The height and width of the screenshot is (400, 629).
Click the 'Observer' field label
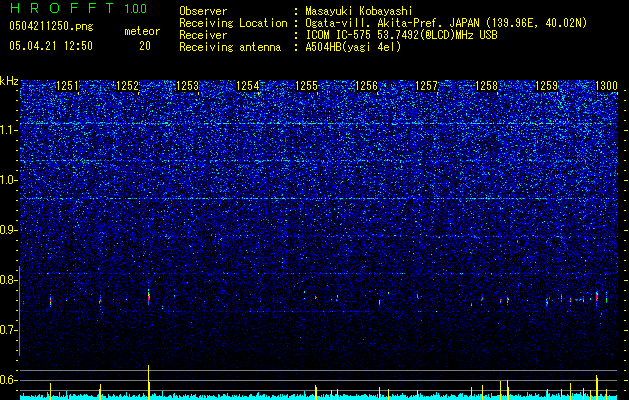[203, 11]
